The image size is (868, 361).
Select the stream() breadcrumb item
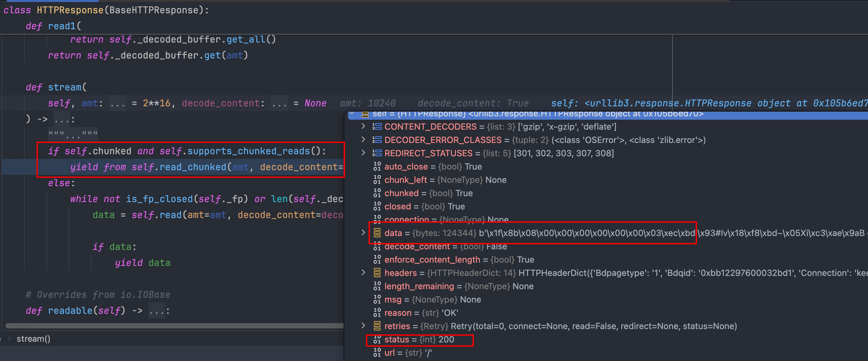tap(33, 339)
